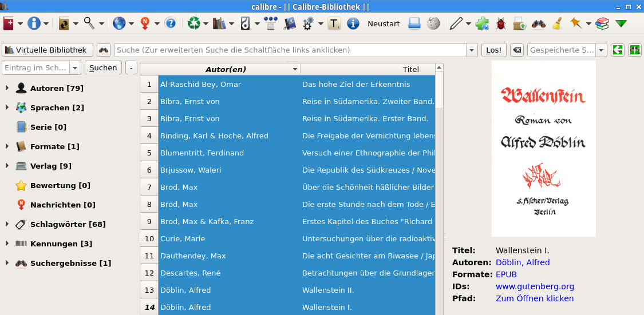Select the Bewertung [0] tree item

(60, 185)
